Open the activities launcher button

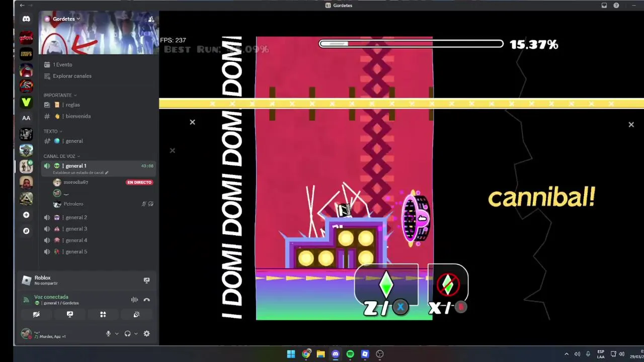click(103, 314)
